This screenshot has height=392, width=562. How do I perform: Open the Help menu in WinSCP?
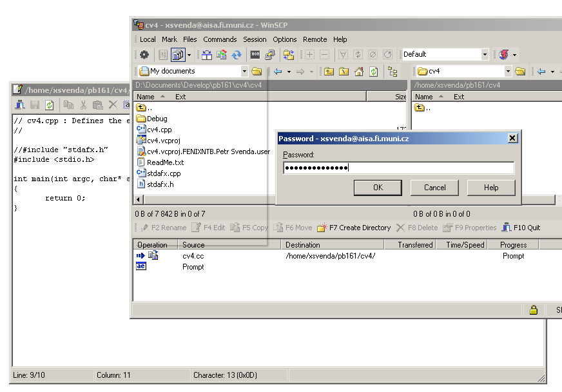[340, 39]
